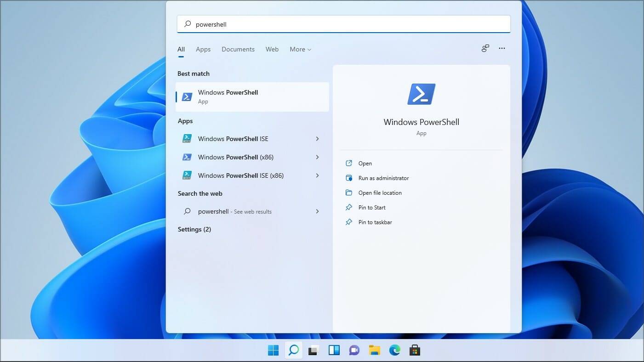Image resolution: width=644 pixels, height=362 pixels.
Task: Open Task View from the taskbar
Action: pyautogui.click(x=313, y=351)
